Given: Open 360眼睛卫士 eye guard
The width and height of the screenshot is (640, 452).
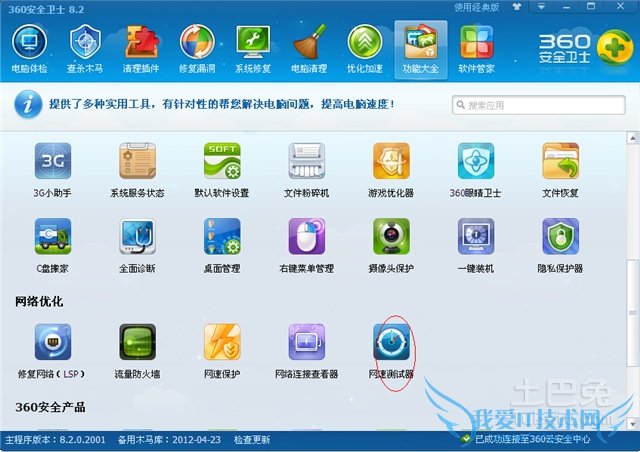Looking at the screenshot, I should pyautogui.click(x=476, y=170).
